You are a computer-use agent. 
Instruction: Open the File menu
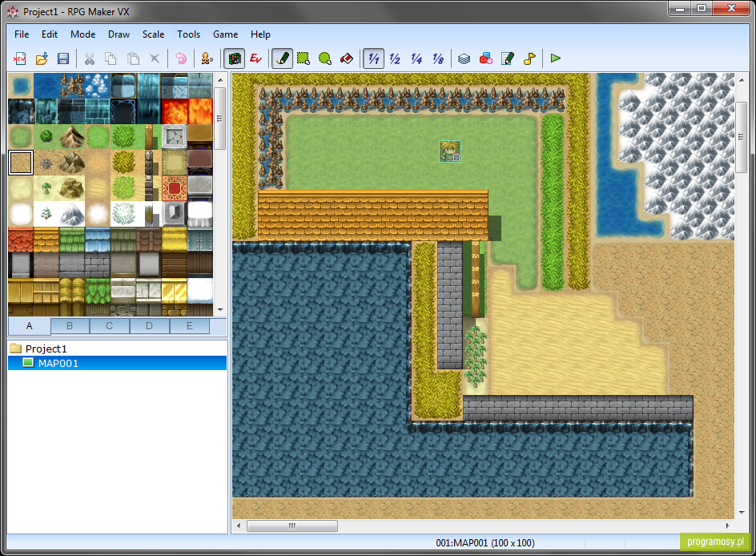pyautogui.click(x=22, y=34)
